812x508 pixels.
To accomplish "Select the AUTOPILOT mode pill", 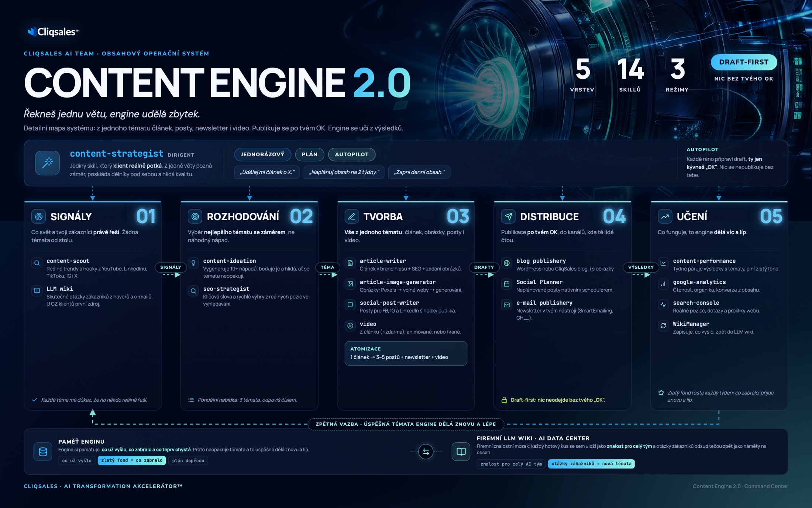I will [x=352, y=154].
